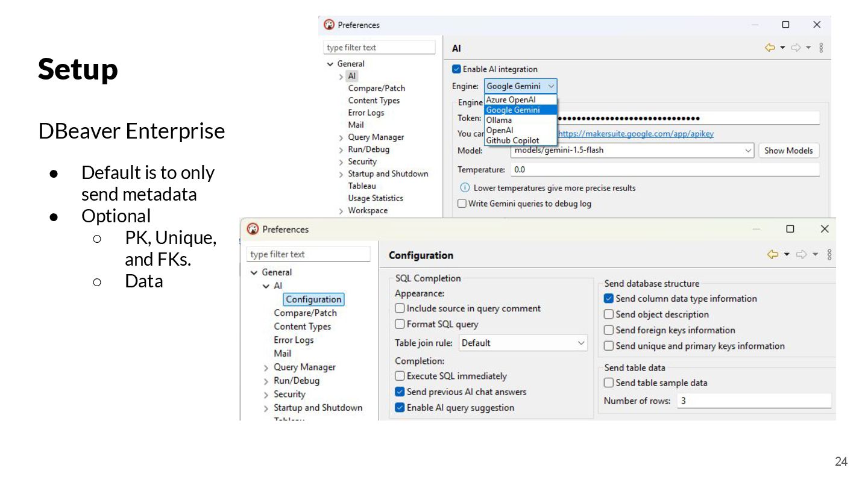The height and width of the screenshot is (488, 868).
Task: Open the kebab menu in the Configuration header
Action: coord(829,255)
